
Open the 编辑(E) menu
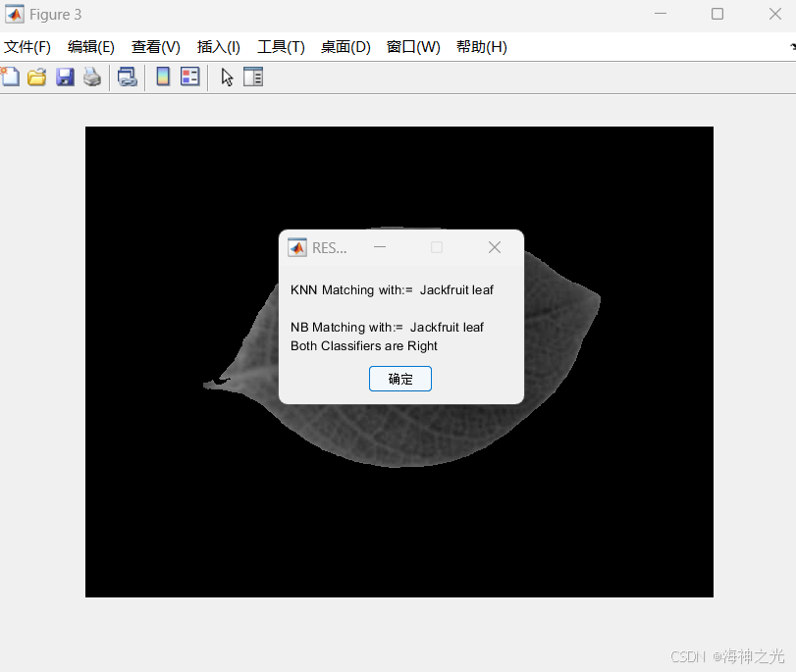90,46
